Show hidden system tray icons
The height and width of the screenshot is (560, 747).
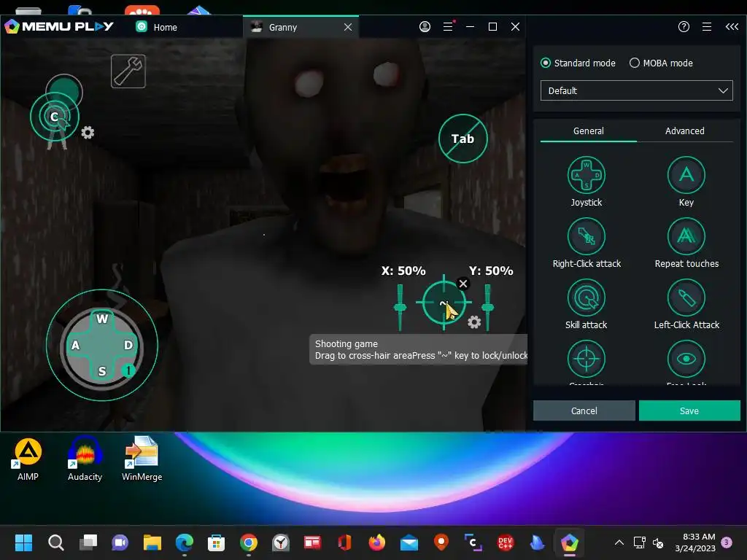coord(619,542)
